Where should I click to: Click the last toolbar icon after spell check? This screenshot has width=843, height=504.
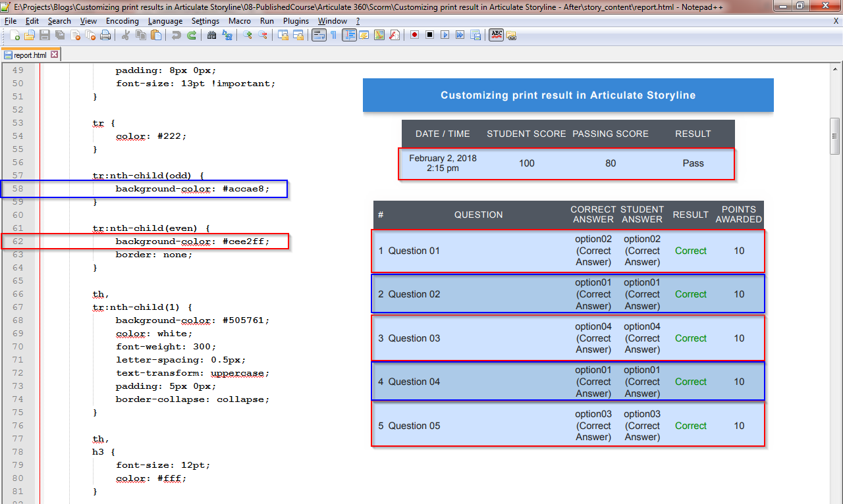(x=512, y=35)
